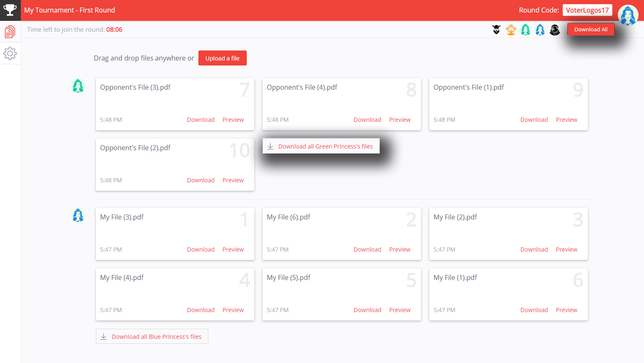Click file name My File (1).pdf

click(x=455, y=277)
